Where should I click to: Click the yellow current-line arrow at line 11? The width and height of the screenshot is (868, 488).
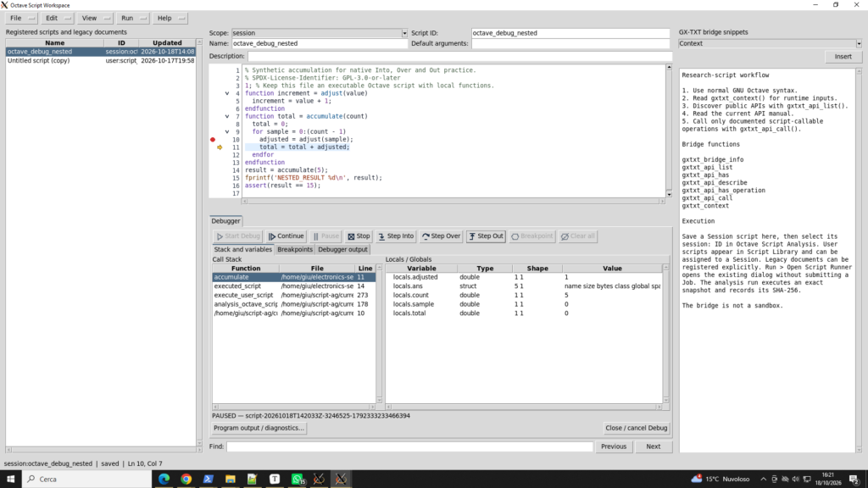point(220,147)
